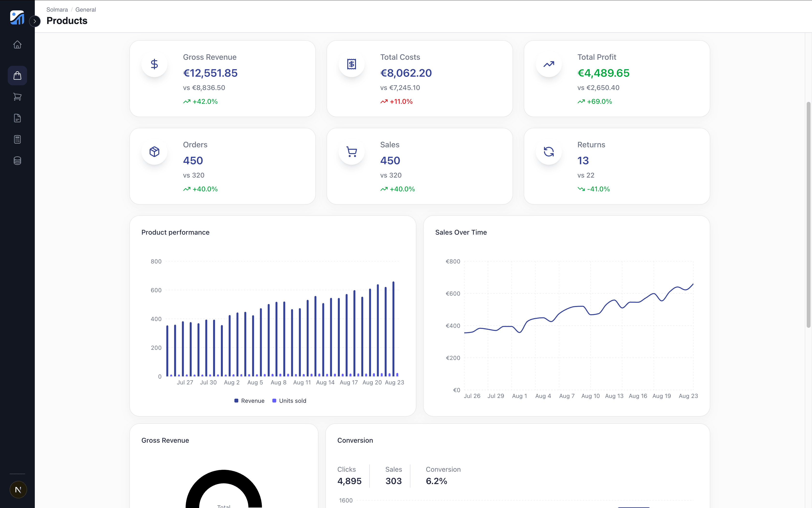Image resolution: width=812 pixels, height=508 pixels.
Task: Click the -41.0% returns change indicator
Action: pos(594,189)
